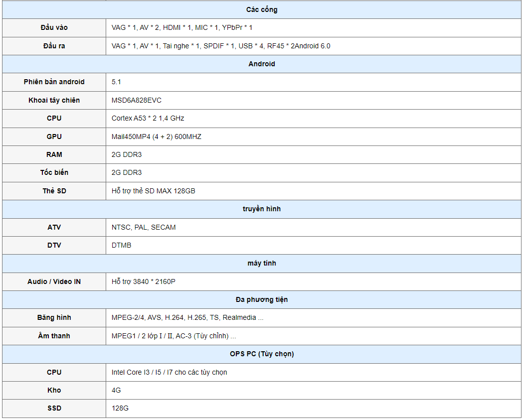524x420 pixels.
Task: Select the 'Phiên bản android' label cell
Action: (54, 82)
